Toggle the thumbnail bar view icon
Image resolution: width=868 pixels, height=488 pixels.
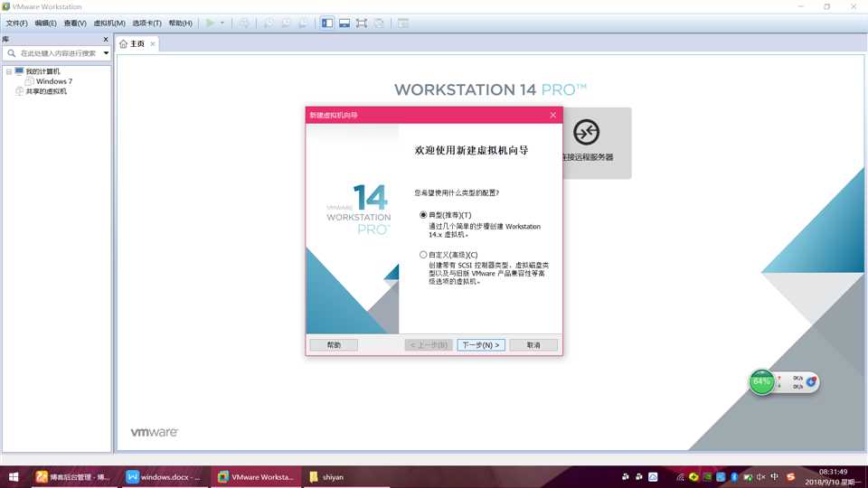(344, 23)
